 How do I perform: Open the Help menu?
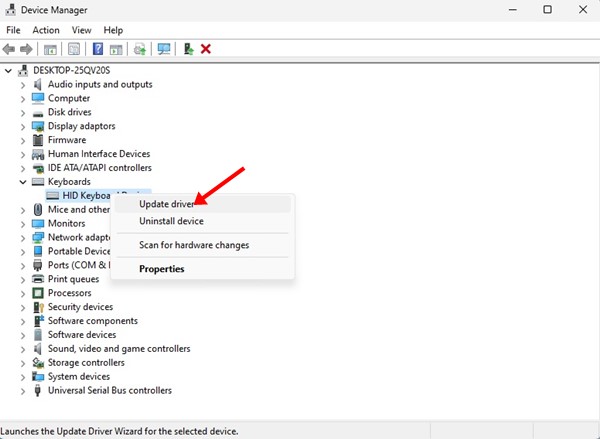[113, 30]
